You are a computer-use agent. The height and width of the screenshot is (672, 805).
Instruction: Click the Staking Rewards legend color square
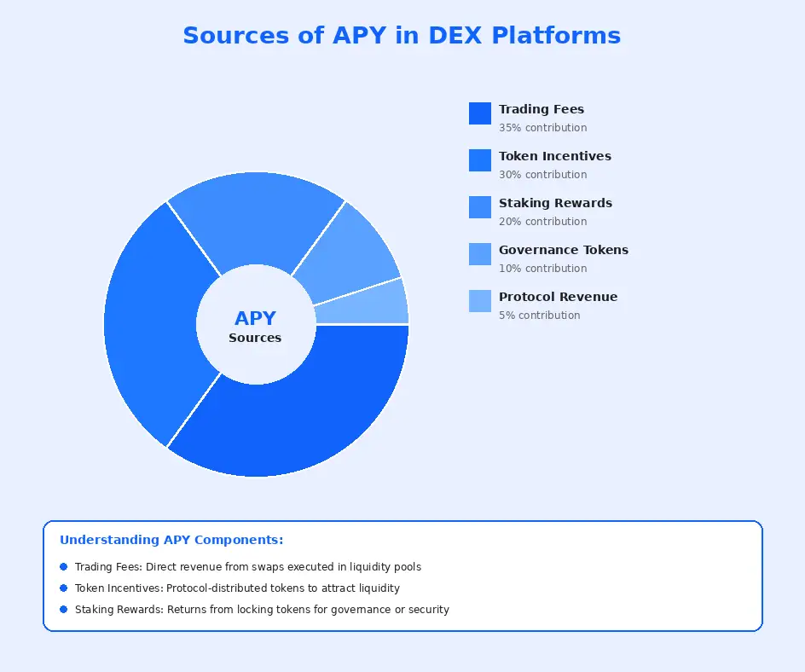[x=479, y=206]
